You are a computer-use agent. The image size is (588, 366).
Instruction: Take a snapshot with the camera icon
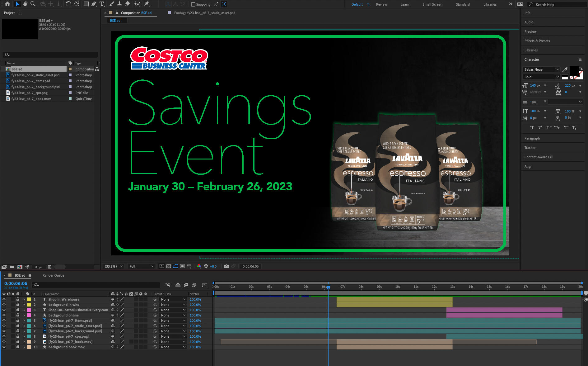pos(226,266)
